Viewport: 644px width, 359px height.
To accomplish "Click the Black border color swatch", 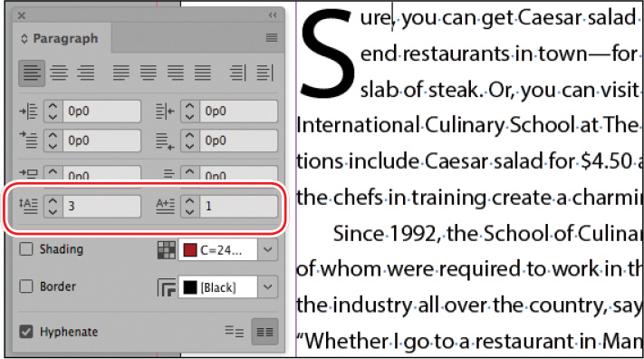I will click(190, 287).
